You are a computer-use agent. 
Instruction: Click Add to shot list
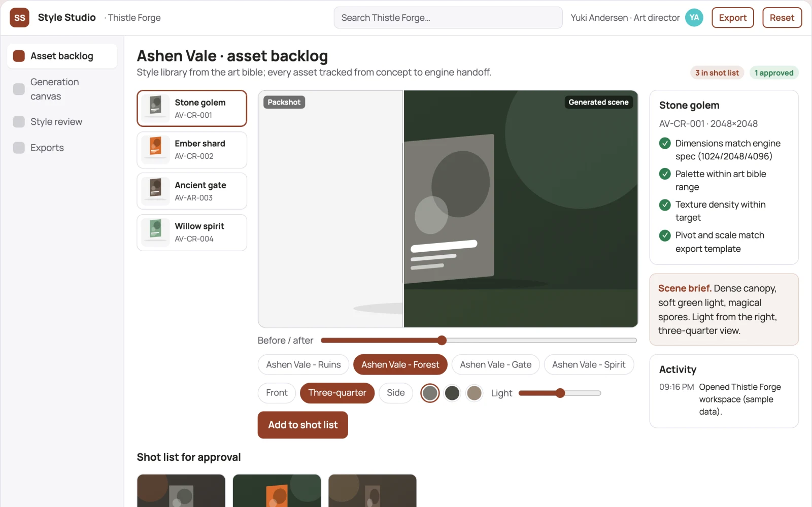(x=302, y=425)
